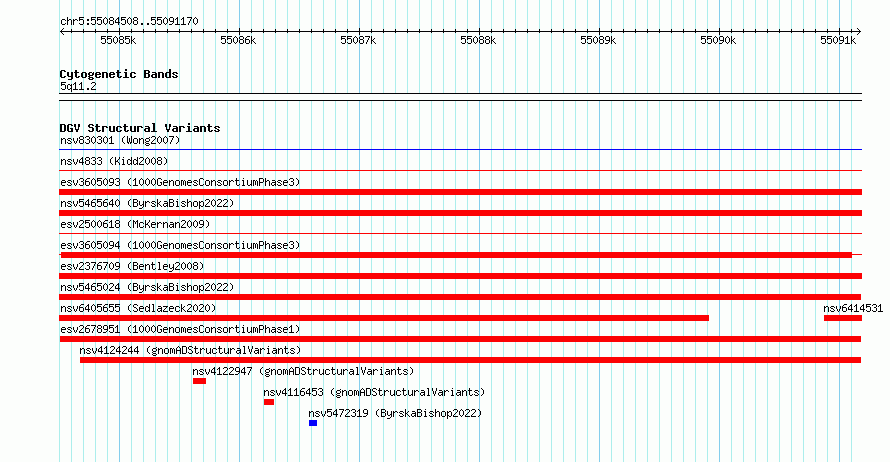Click the red esv2376709 Bentley2008 bar
Screen dimensions: 890x462
tap(461, 276)
